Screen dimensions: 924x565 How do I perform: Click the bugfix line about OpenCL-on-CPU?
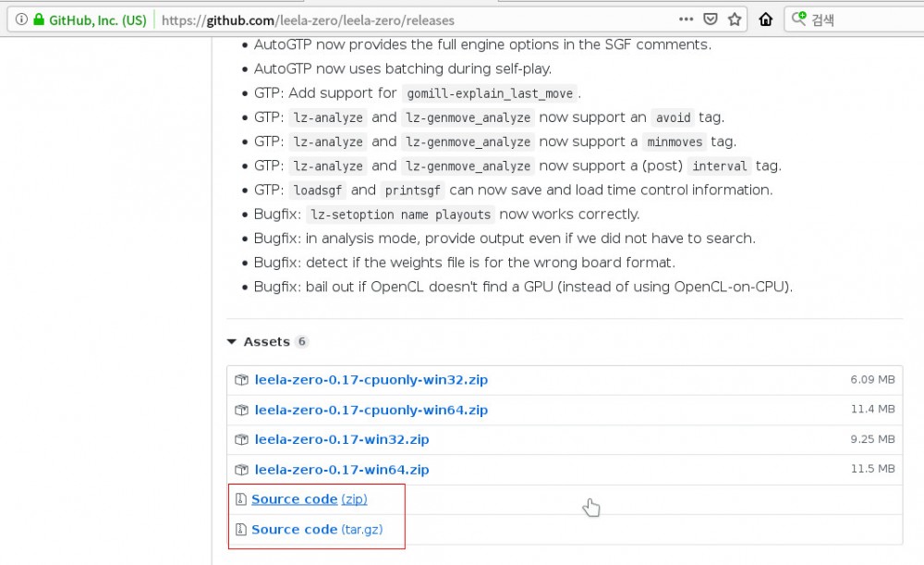pos(523,287)
